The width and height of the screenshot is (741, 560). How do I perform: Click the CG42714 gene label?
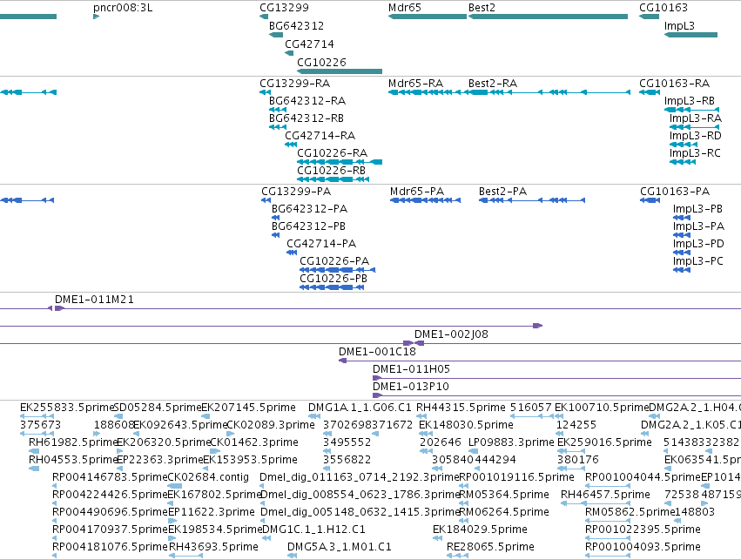309,44
